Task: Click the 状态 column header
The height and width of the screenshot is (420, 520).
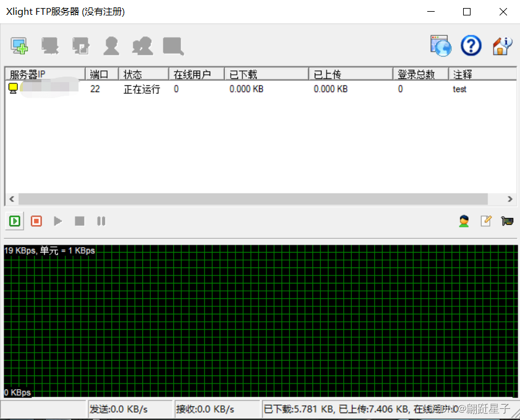Action: pyautogui.click(x=144, y=74)
